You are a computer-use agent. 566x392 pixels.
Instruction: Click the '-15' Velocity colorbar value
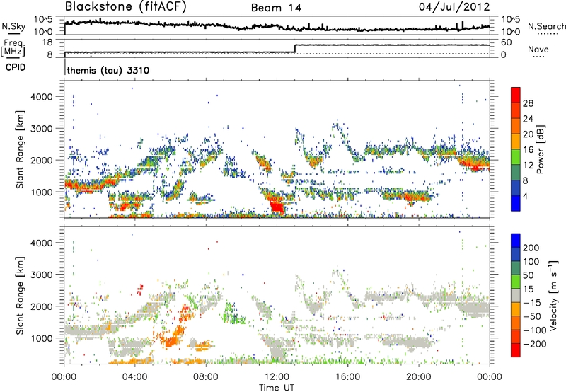532,302
